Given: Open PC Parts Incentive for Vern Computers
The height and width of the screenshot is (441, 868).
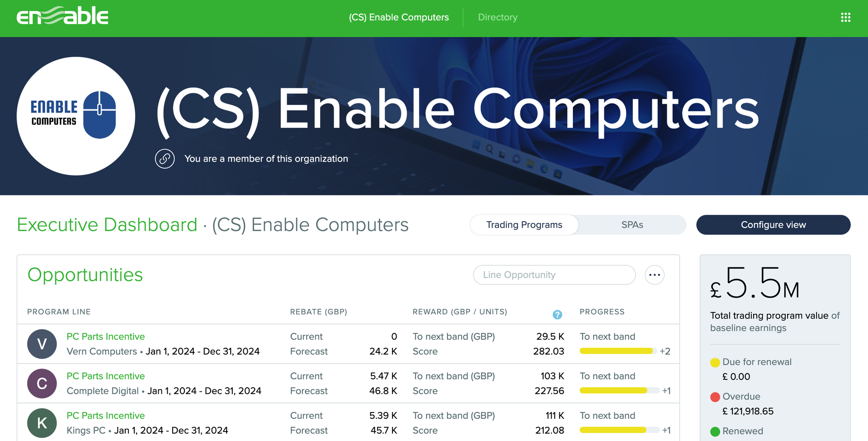Looking at the screenshot, I should pos(106,337).
